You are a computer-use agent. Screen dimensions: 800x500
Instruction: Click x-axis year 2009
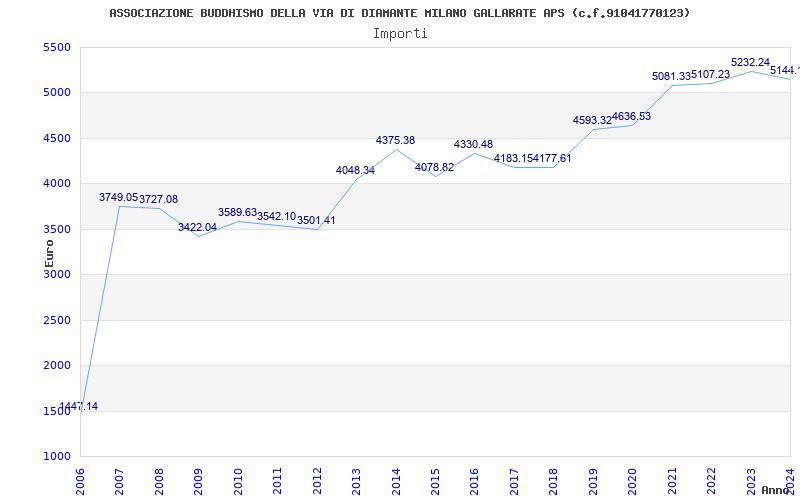pos(198,481)
